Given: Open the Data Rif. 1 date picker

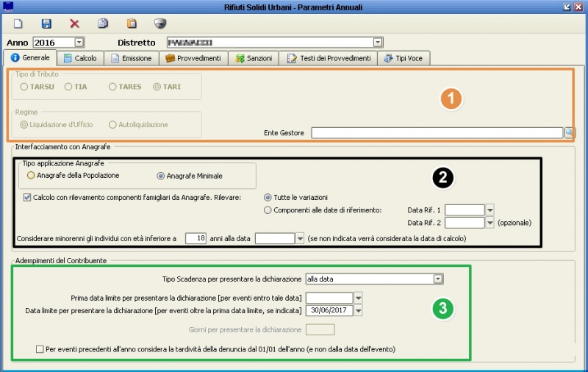Looking at the screenshot, I should pyautogui.click(x=490, y=210).
